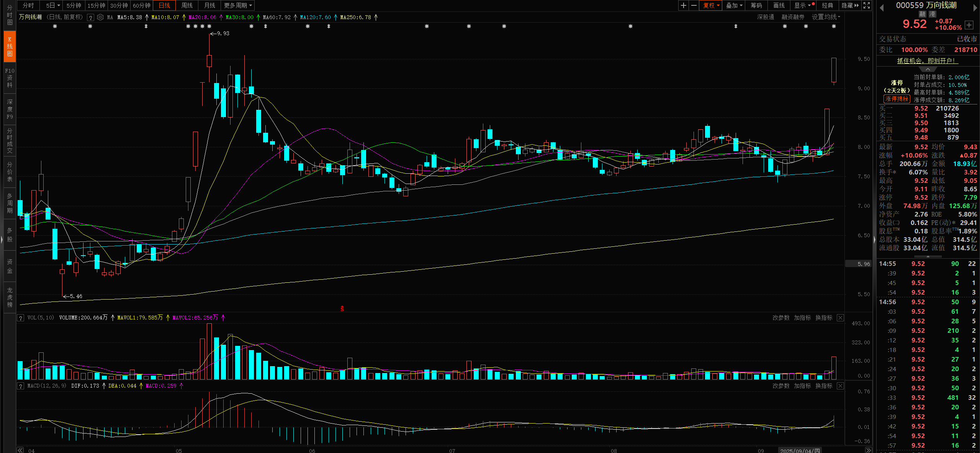Screen dimensions: 980x453
Task: Click 换指标 in the MACD panel
Action: click(824, 386)
